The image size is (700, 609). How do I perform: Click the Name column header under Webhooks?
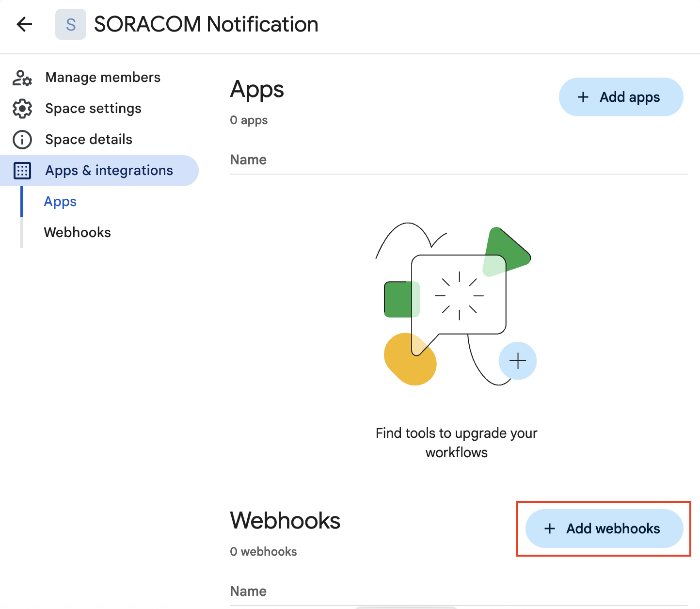tap(248, 592)
